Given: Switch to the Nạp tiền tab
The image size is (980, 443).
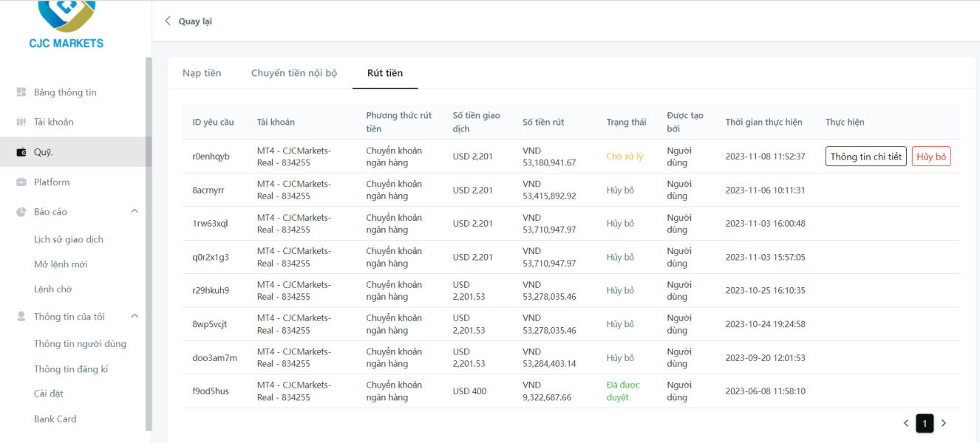Looking at the screenshot, I should (202, 73).
